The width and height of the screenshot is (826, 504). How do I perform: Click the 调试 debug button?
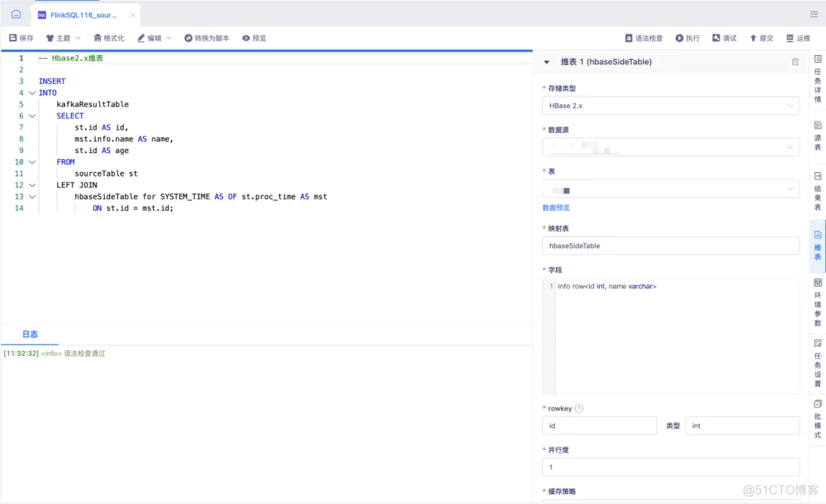[724, 38]
